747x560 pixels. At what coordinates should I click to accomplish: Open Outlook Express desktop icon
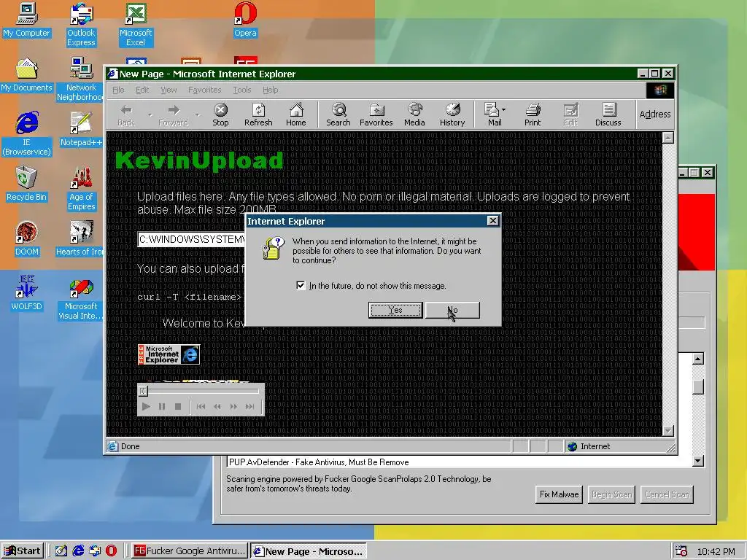[x=81, y=25]
